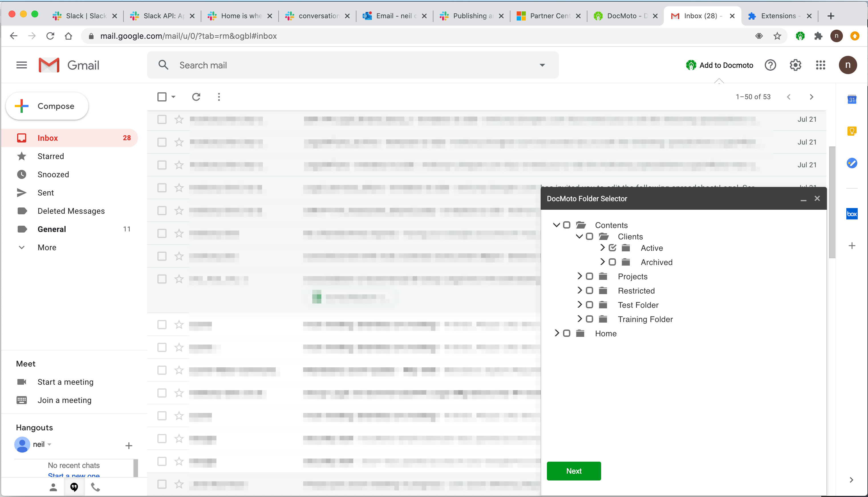Open the Inbox label

point(70,138)
